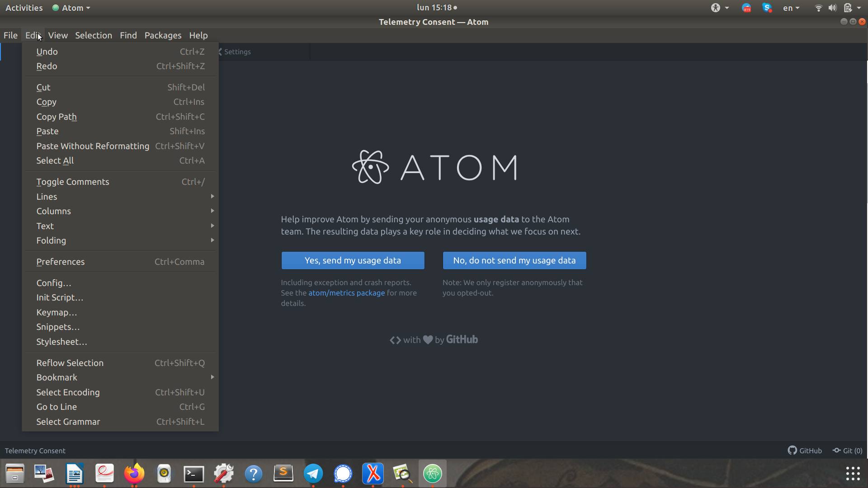Open Signal messenger in dock
This screenshot has width=868, height=488.
point(343,474)
